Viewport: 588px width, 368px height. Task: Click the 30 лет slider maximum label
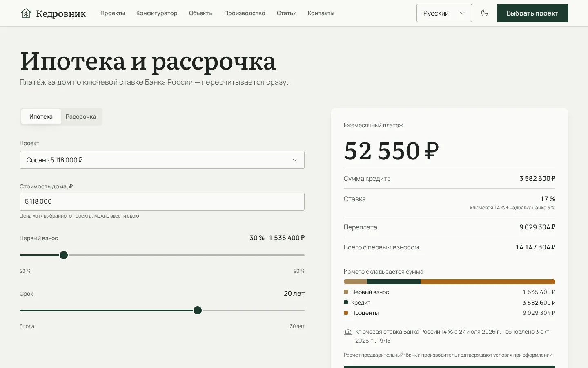click(x=297, y=326)
